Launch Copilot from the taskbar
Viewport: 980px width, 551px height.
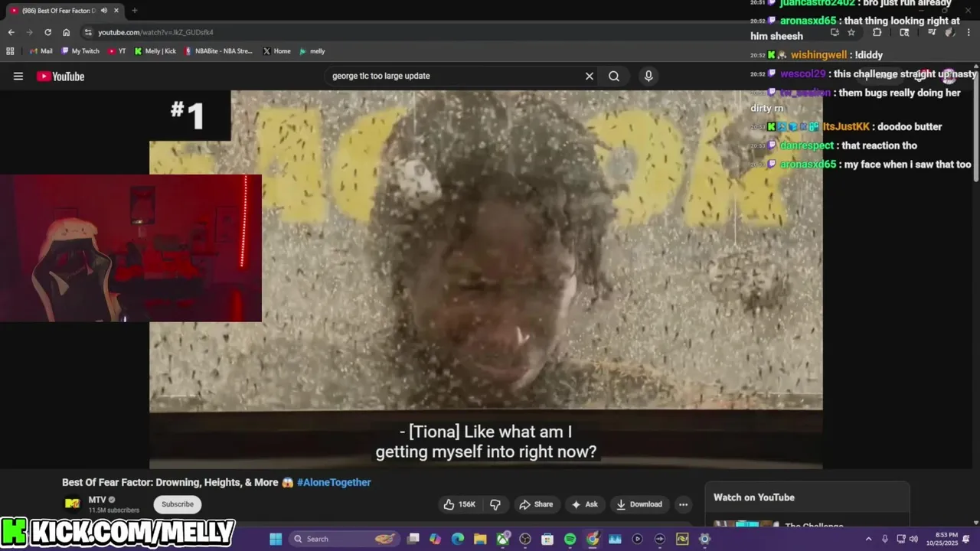[x=436, y=539]
